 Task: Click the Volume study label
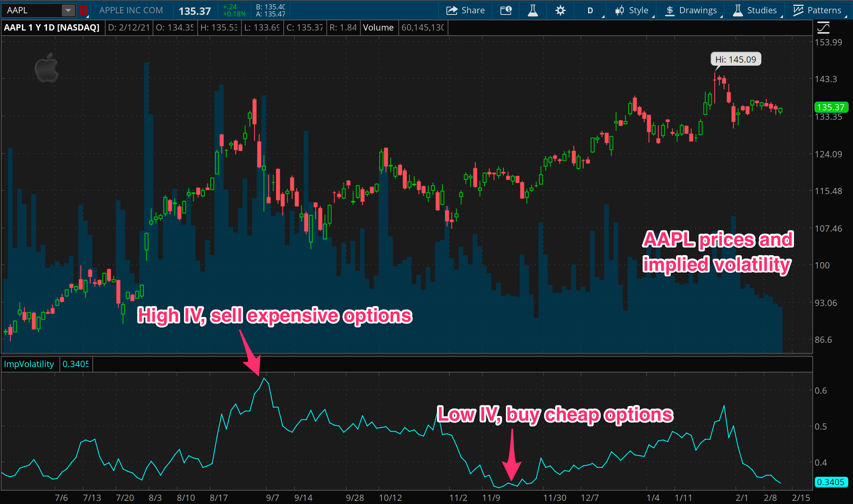coord(378,27)
